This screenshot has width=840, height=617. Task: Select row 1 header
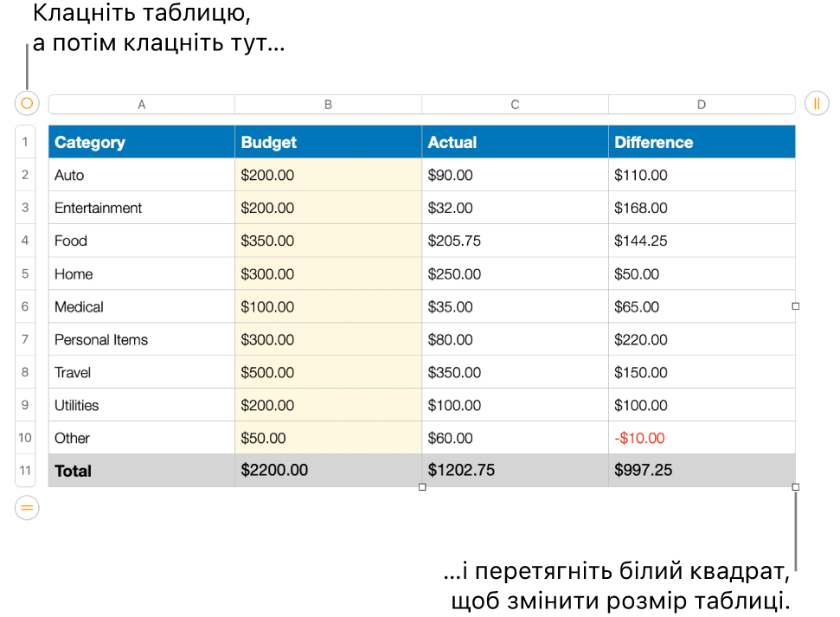pyautogui.click(x=25, y=142)
